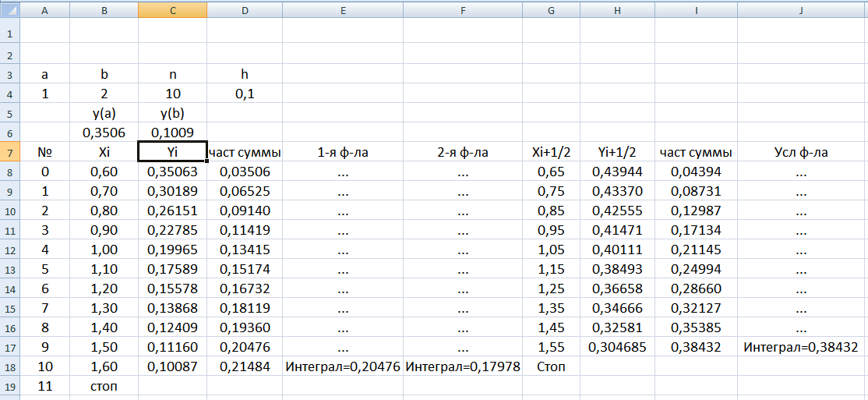The width and height of the screenshot is (868, 400).
Task: Click Yi+1/2 value 0,43944
Action: tap(617, 172)
